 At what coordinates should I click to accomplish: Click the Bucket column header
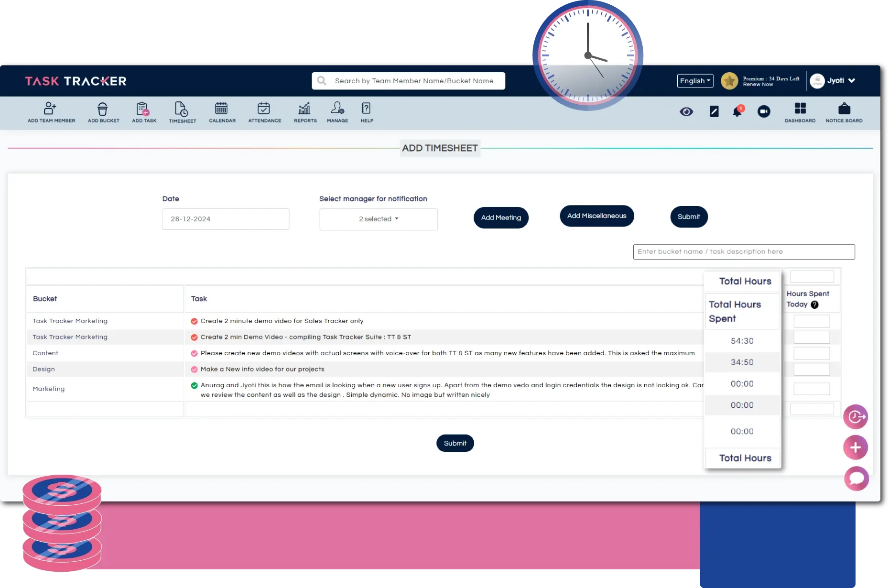pyautogui.click(x=45, y=299)
